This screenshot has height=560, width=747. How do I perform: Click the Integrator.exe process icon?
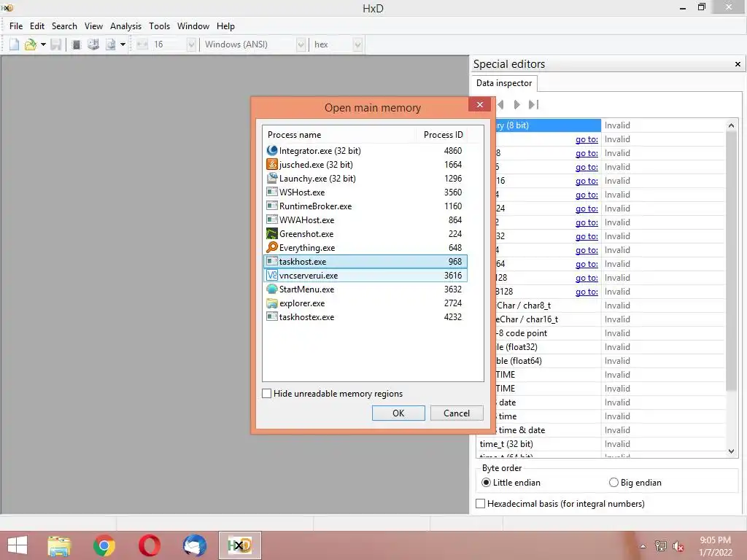[272, 150]
